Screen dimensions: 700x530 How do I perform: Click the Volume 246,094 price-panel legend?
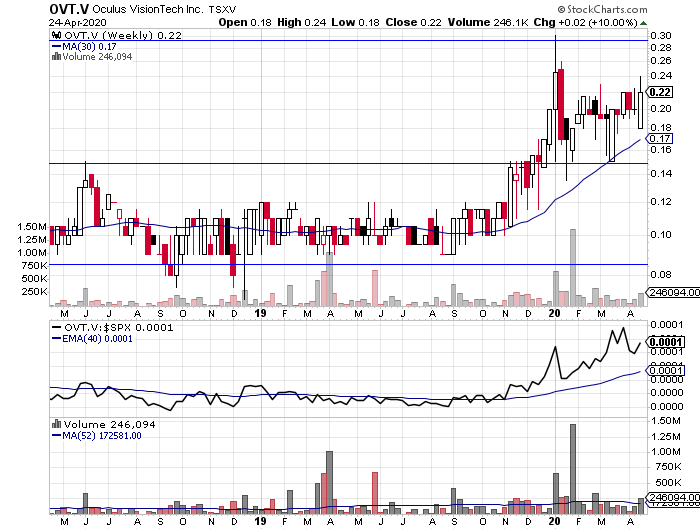click(x=97, y=57)
